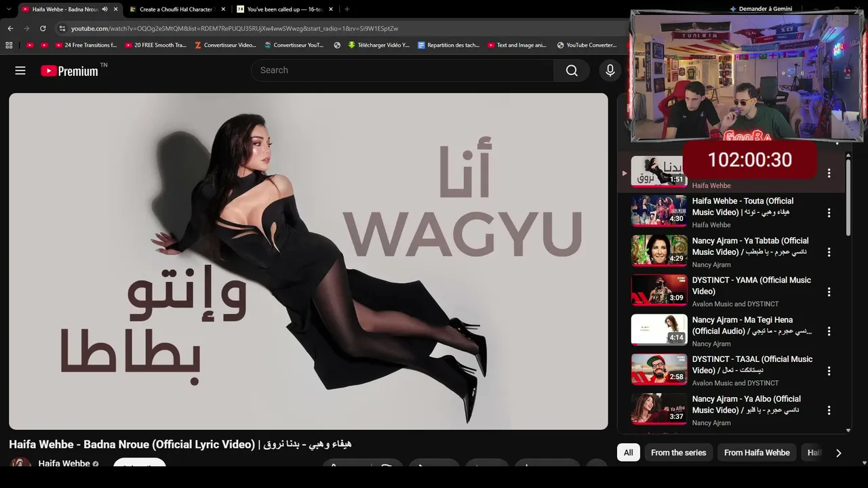The height and width of the screenshot is (488, 868).
Task: Open options menu for Nancy Ajram Ya Albo
Action: pos(829,411)
